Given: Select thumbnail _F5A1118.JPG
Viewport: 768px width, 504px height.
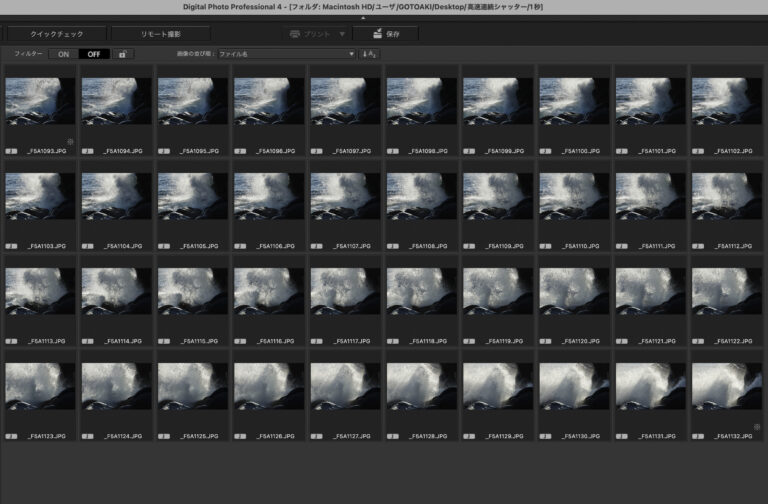Looking at the screenshot, I should coord(420,291).
